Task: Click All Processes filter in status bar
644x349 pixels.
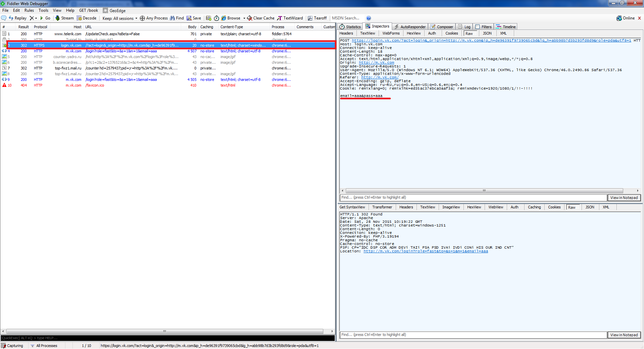Action: [x=44, y=346]
